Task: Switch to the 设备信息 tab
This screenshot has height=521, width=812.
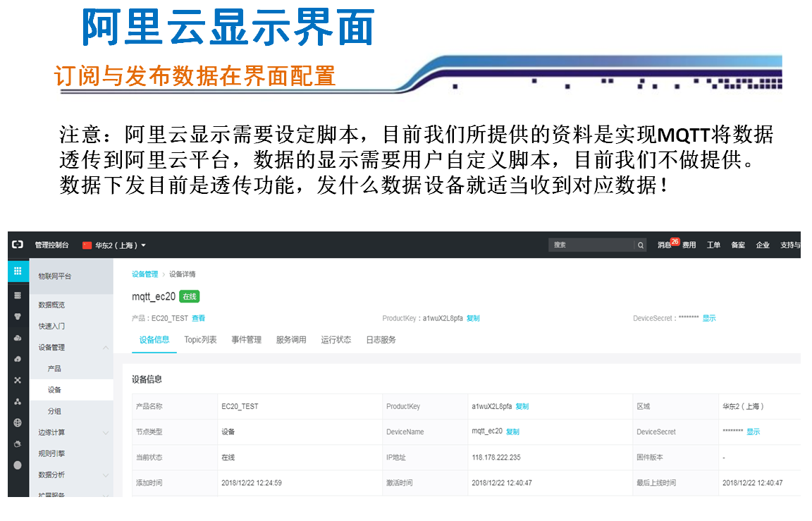Action: pos(154,340)
